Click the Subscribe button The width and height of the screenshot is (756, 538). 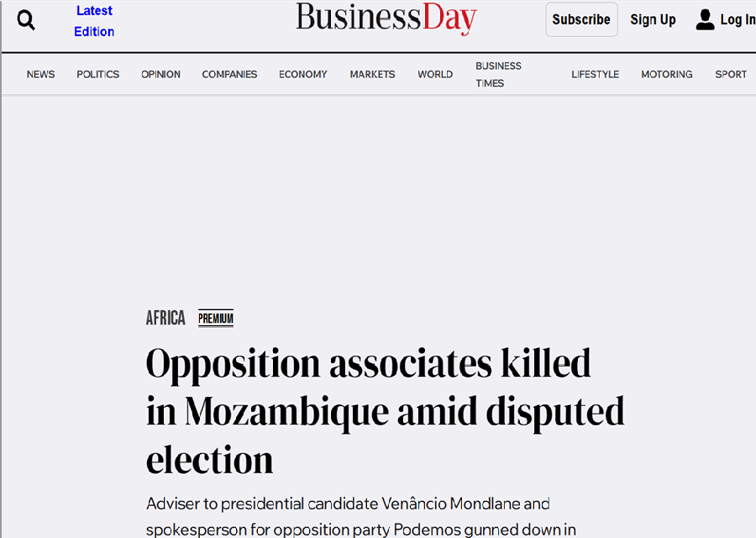click(581, 19)
